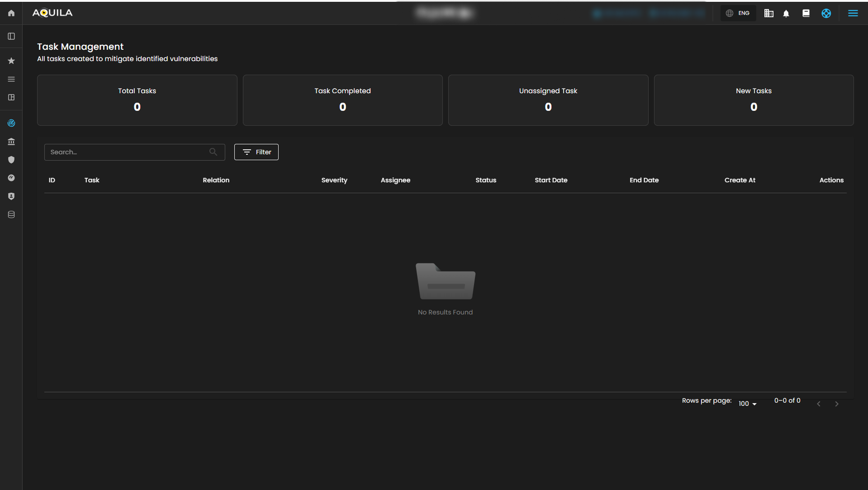Click the blue lifebuoy support icon
Viewport: 868px width, 490px height.
[826, 14]
